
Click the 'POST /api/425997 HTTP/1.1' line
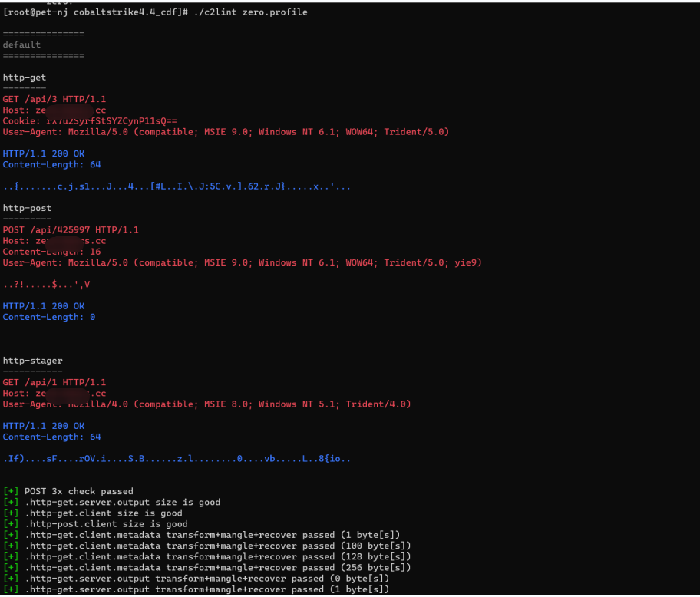[71, 229]
